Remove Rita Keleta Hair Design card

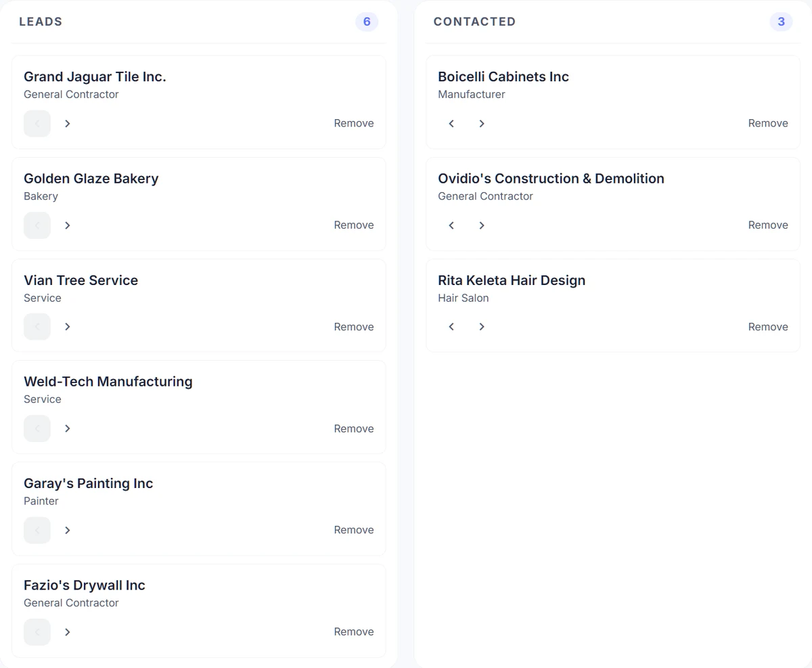coord(768,327)
